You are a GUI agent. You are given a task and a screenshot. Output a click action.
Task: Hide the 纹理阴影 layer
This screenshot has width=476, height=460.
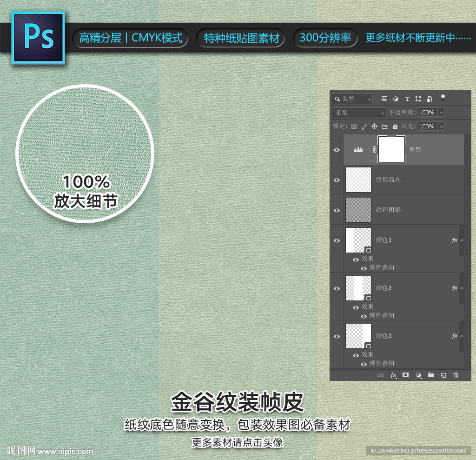point(337,210)
